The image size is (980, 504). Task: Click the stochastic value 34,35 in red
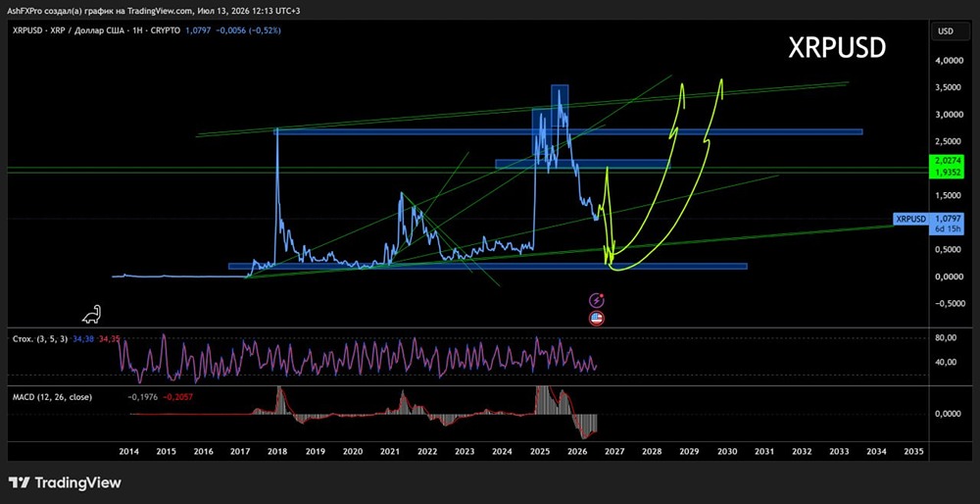(x=110, y=339)
